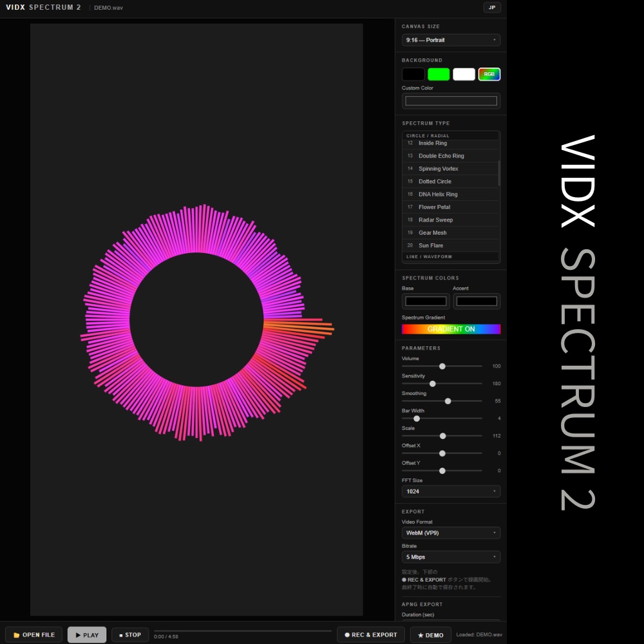
Task: Select Flower Petal spectrum type
Action: [451, 207]
